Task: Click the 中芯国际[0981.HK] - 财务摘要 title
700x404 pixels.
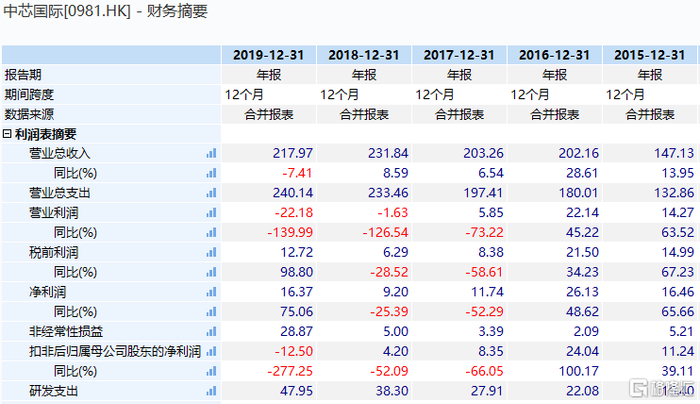Action: pyautogui.click(x=105, y=11)
